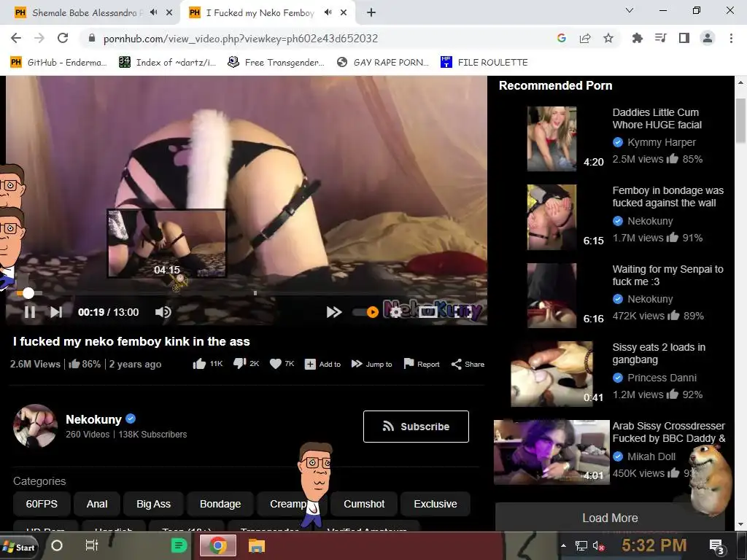Open the 'Add to' playlist option
The image size is (747, 560).
[322, 365]
